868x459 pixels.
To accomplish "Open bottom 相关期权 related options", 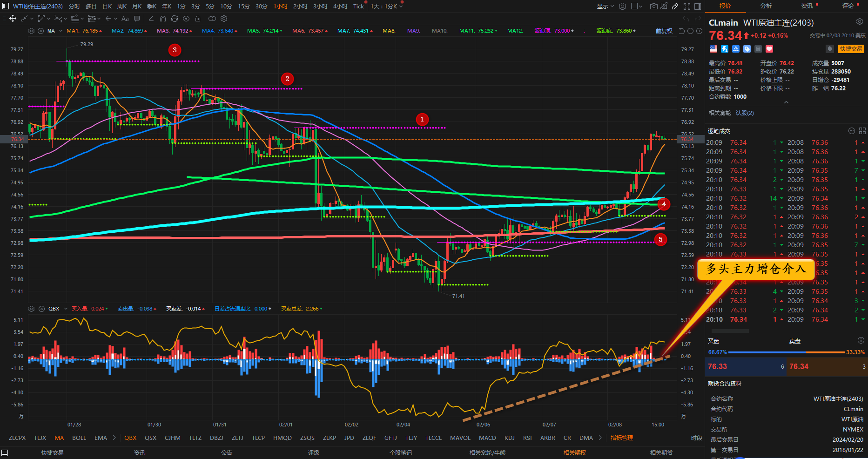I will pos(574,452).
